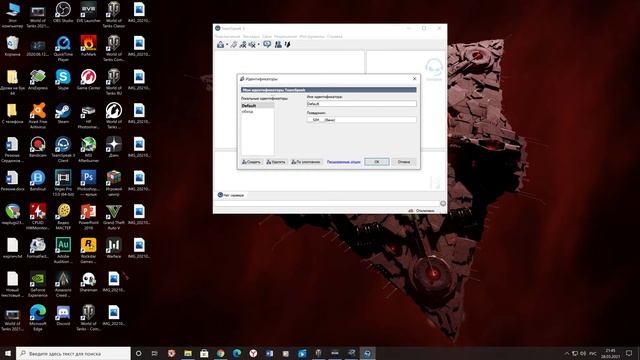Open Bandicut desktop icon
This screenshot has width=640, height=360.
coord(38,181)
